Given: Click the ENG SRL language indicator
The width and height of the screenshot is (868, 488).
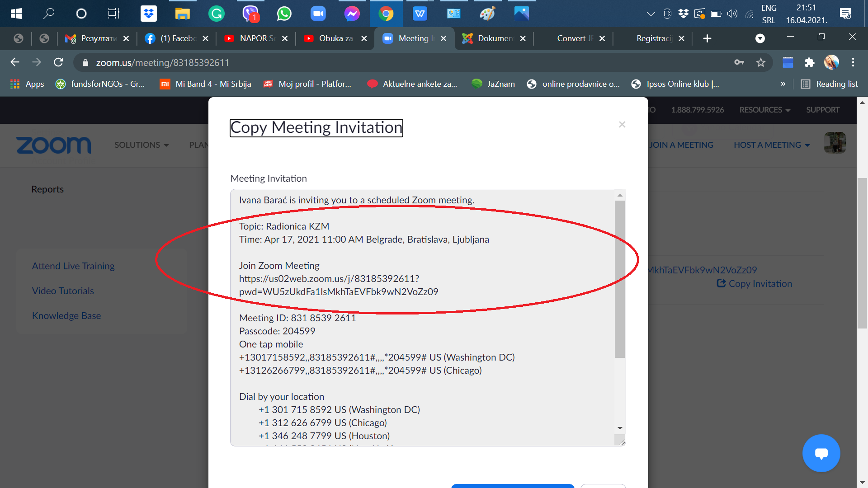Looking at the screenshot, I should pos(769,14).
